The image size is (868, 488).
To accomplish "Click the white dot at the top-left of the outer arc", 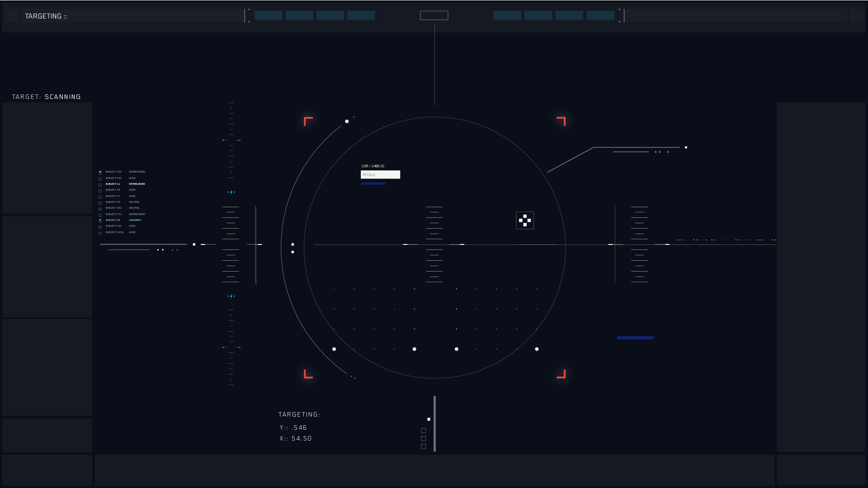I will (x=347, y=121).
